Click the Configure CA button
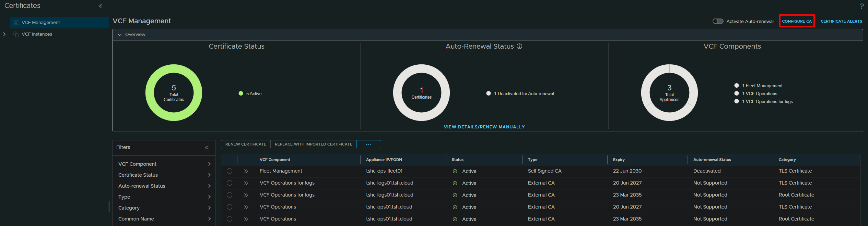This screenshot has width=868, height=226. [797, 21]
